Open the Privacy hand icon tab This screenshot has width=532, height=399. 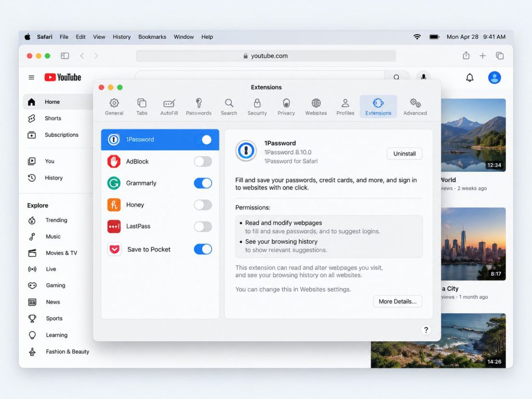(x=286, y=107)
